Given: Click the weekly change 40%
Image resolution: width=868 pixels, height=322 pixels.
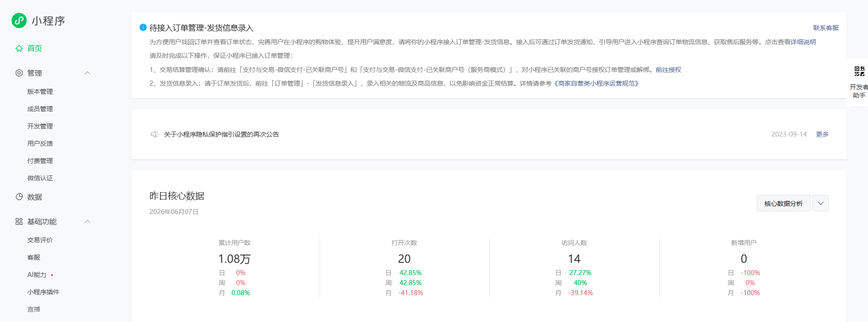Looking at the screenshot, I should tap(580, 283).
